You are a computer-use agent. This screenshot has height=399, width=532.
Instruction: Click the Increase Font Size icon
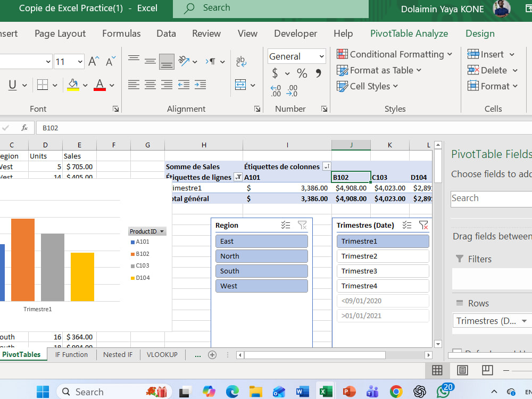pos(94,61)
